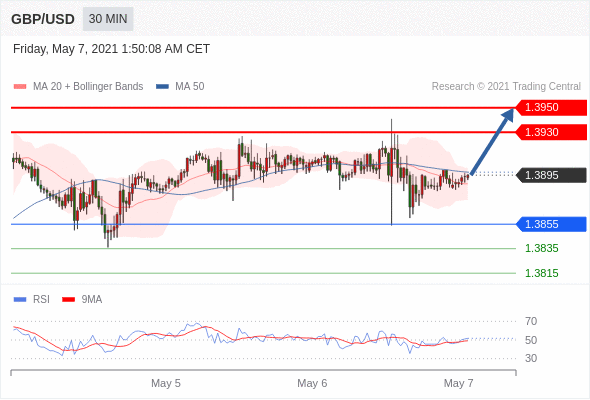
Task: Click the RSI 70 level label
Action: click(x=531, y=321)
